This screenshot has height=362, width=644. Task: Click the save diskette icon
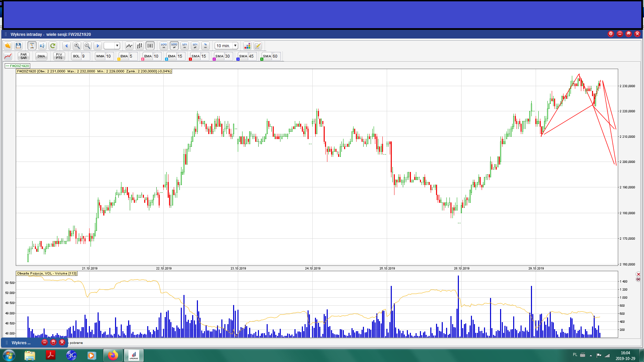pos(18,46)
